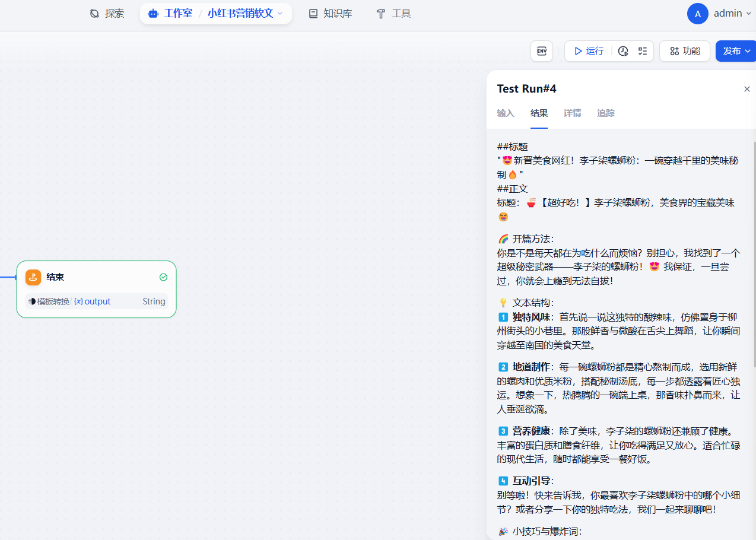This screenshot has width=756, height=540.
Task: Click the run history clock icon
Action: (x=622, y=51)
